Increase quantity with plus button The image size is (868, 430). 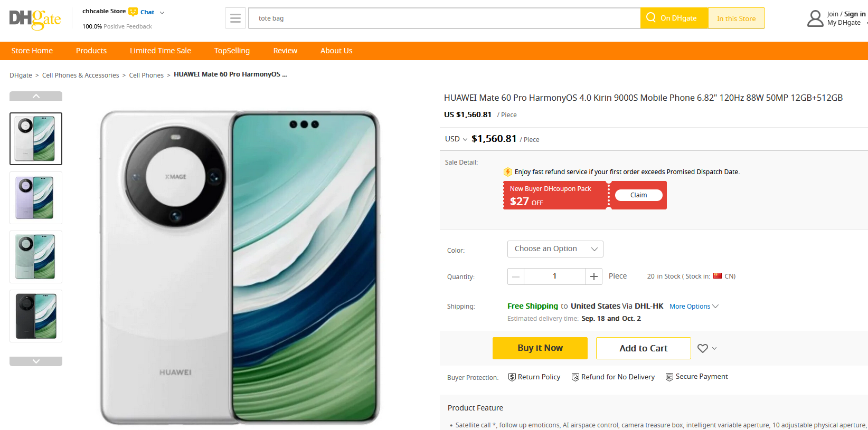click(594, 276)
